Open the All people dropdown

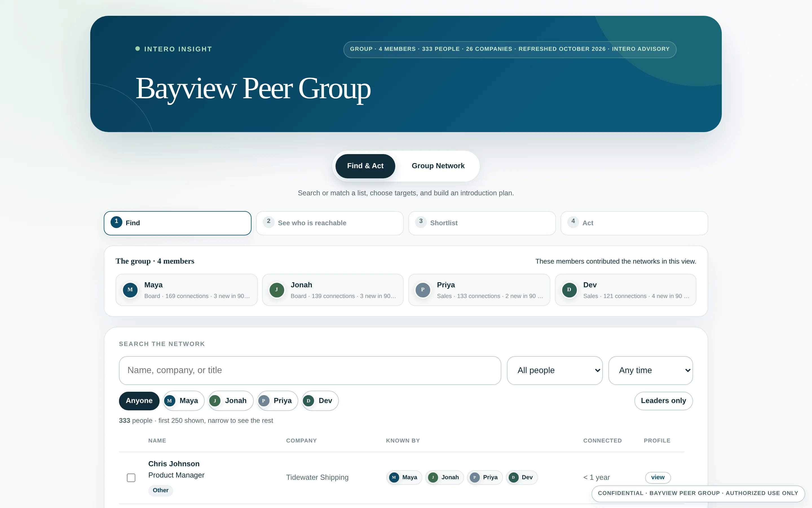pos(555,370)
